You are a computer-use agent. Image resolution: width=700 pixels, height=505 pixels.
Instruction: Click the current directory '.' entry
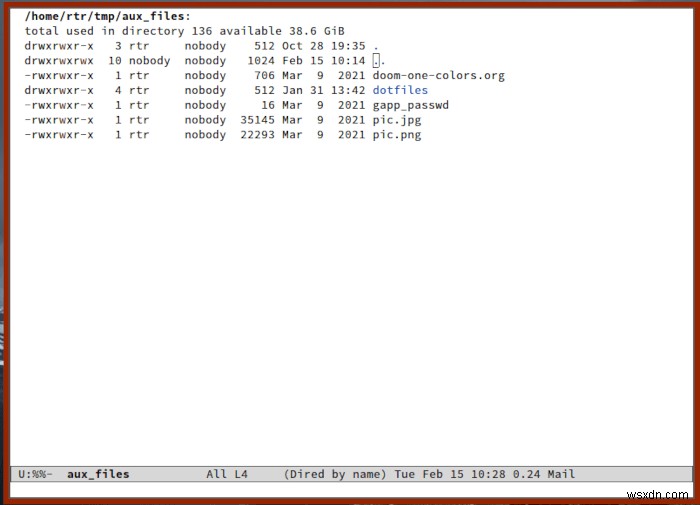click(x=375, y=46)
